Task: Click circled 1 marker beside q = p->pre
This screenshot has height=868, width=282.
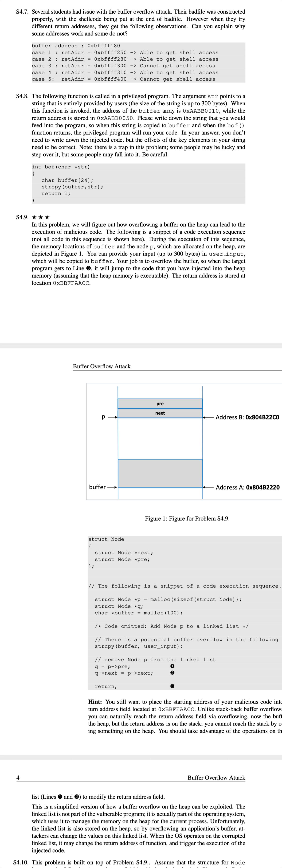Action: [x=172, y=666]
